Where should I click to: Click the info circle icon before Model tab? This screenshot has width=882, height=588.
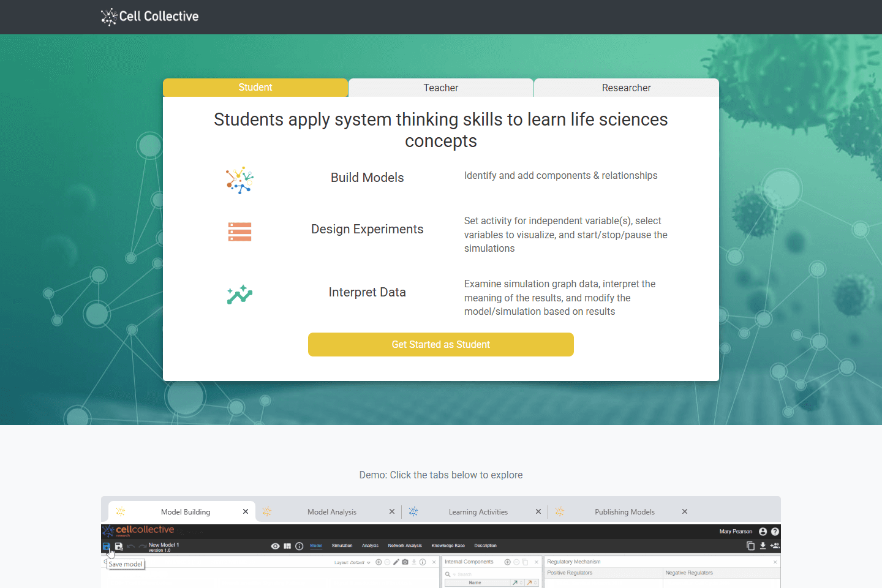coord(300,546)
